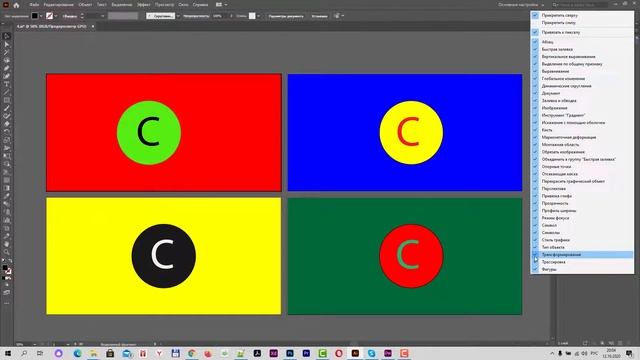The height and width of the screenshot is (360, 640).
Task: Open the graphic style dropdown arrow
Action: pyautogui.click(x=258, y=16)
